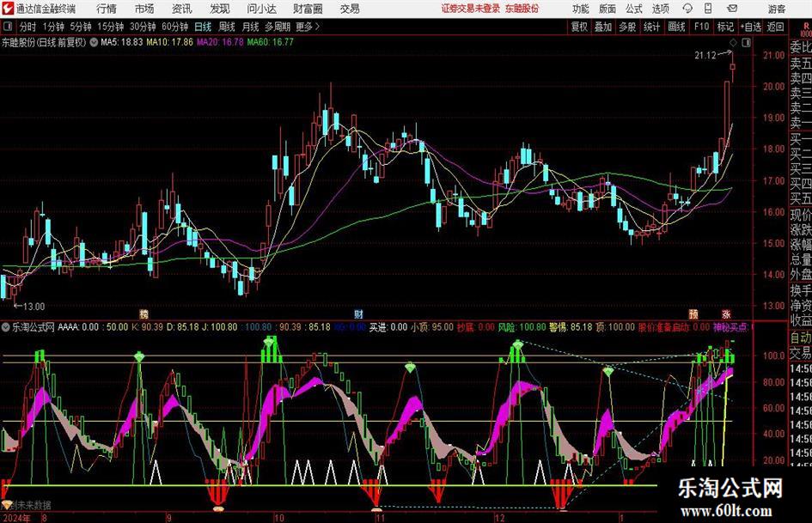The image size is (812, 523).
Task: Switch to the 周线 weekly period
Action: (x=226, y=27)
